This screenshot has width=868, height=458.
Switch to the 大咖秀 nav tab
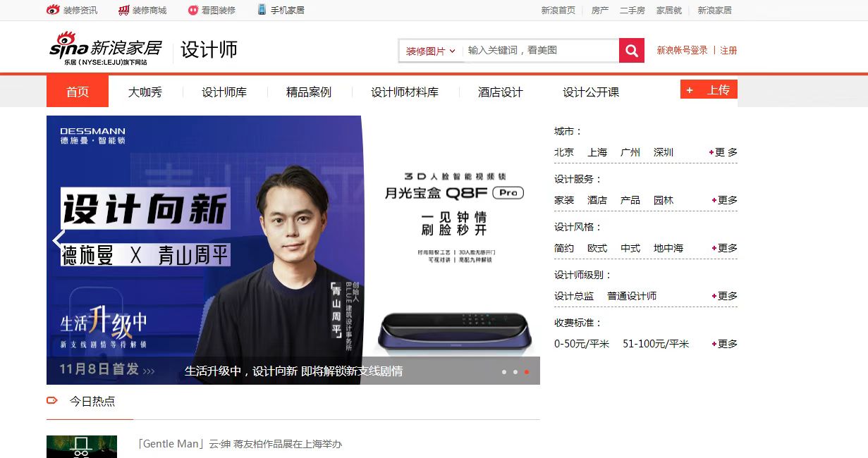(x=145, y=92)
